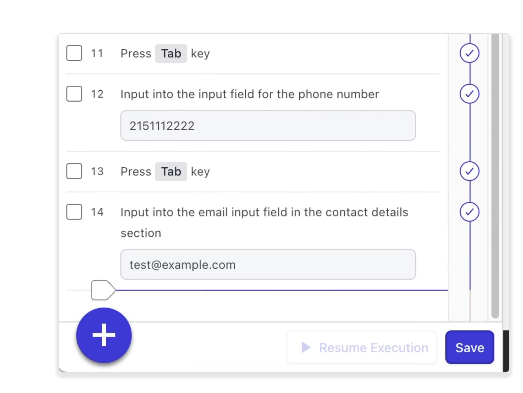Click the test@example.com email value field

pos(268,264)
